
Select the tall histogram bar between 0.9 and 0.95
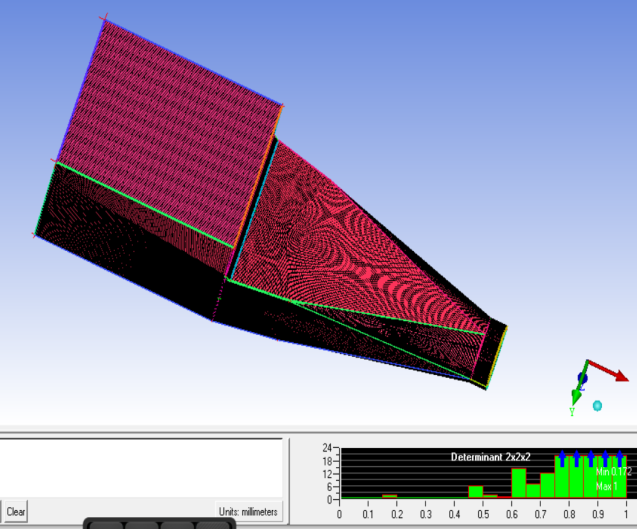pyautogui.click(x=604, y=477)
